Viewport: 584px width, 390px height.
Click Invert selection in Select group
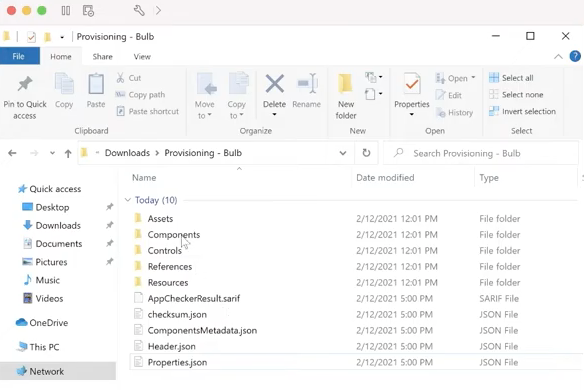(522, 111)
